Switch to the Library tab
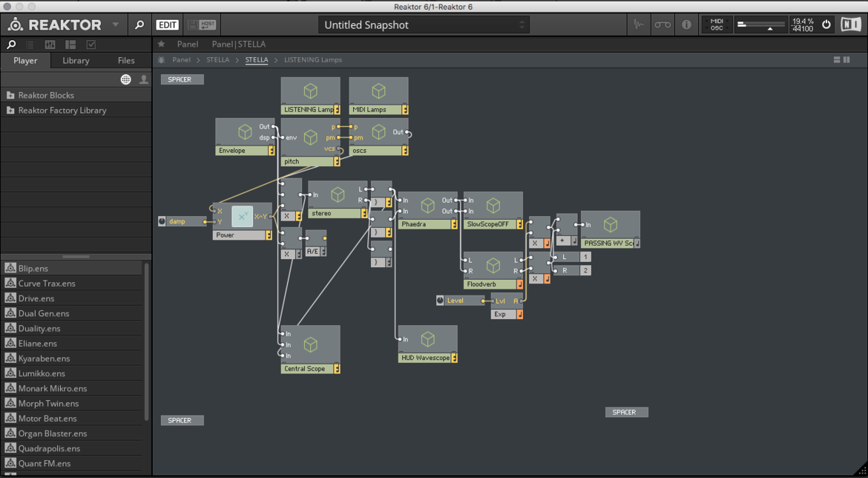 coord(76,60)
